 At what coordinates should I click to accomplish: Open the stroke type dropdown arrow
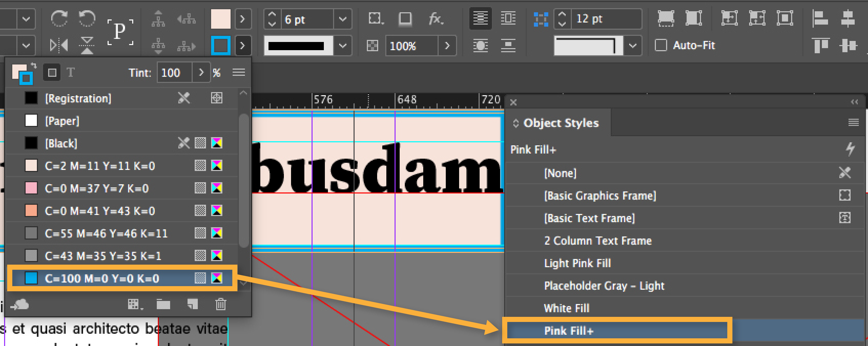click(x=342, y=46)
